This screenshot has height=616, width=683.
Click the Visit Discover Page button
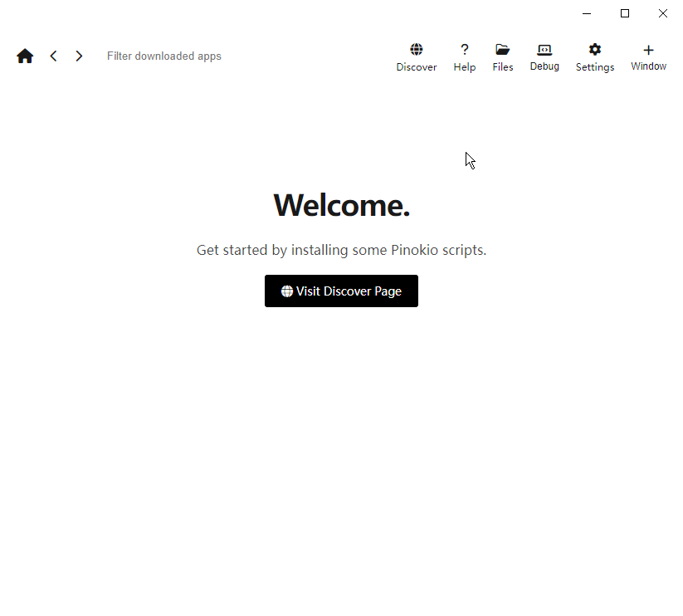[x=341, y=291]
